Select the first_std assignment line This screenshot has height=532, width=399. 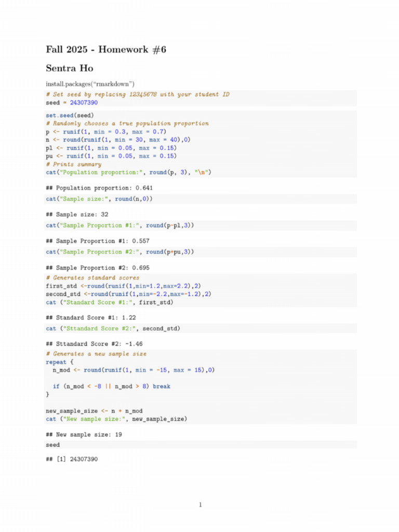(x=124, y=286)
